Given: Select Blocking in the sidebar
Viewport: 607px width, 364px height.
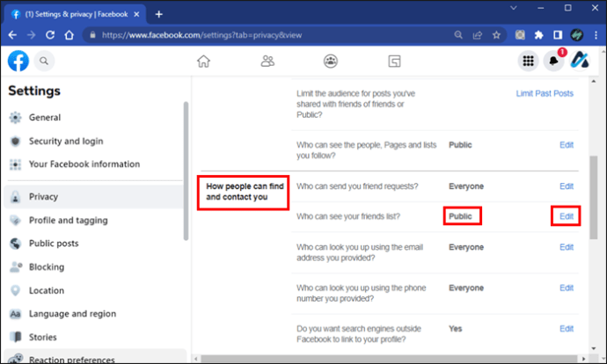Looking at the screenshot, I should click(47, 267).
